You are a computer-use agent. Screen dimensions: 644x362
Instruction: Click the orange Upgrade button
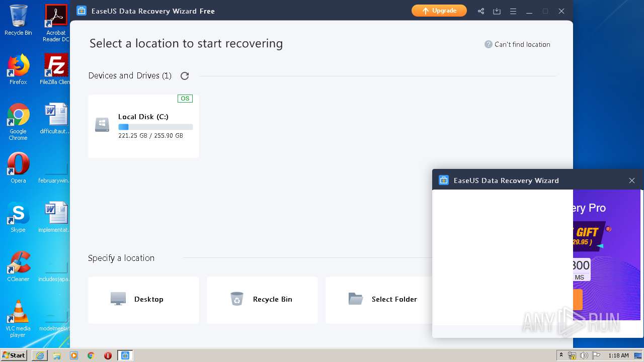click(439, 11)
